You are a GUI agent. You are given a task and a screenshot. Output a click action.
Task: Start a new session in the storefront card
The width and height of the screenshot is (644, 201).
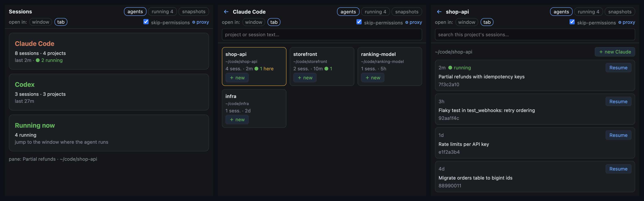click(305, 78)
